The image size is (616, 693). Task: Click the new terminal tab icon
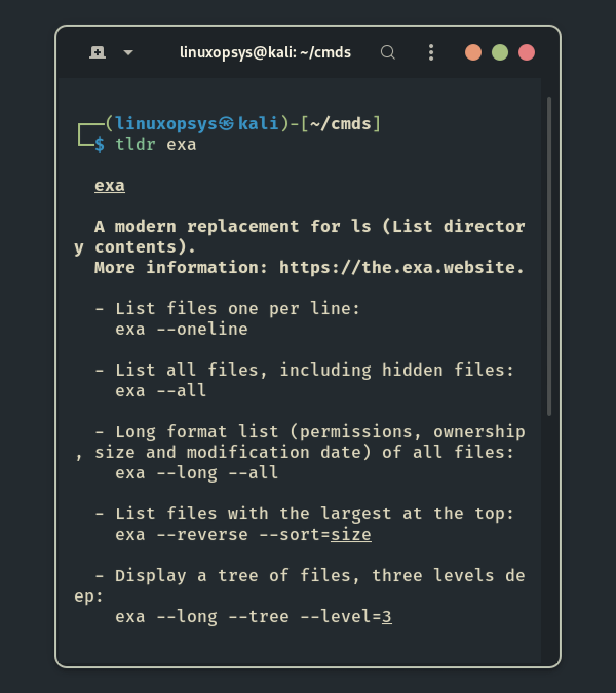[x=98, y=52]
